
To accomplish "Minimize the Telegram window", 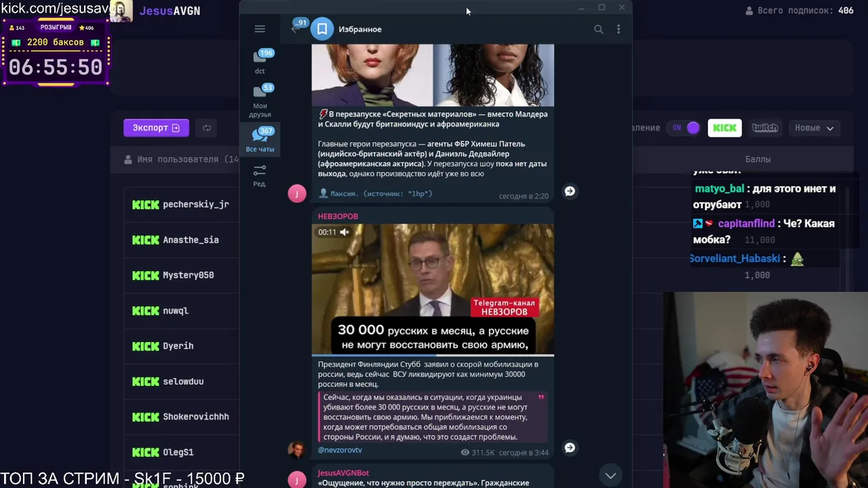I will point(581,7).
